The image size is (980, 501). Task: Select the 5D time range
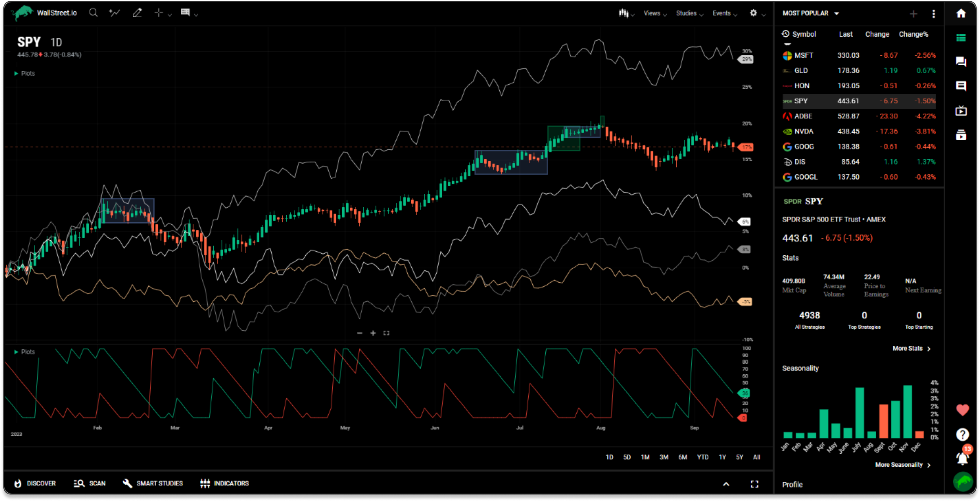tap(627, 457)
